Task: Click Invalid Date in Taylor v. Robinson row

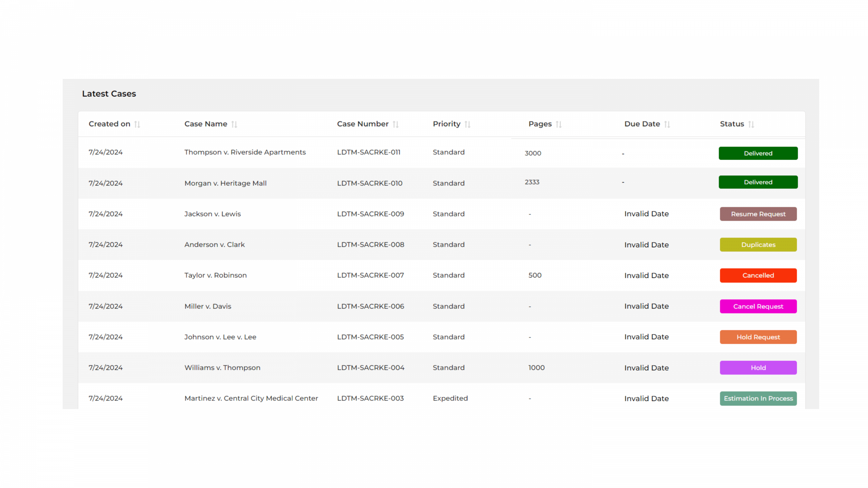Action: [x=646, y=276]
